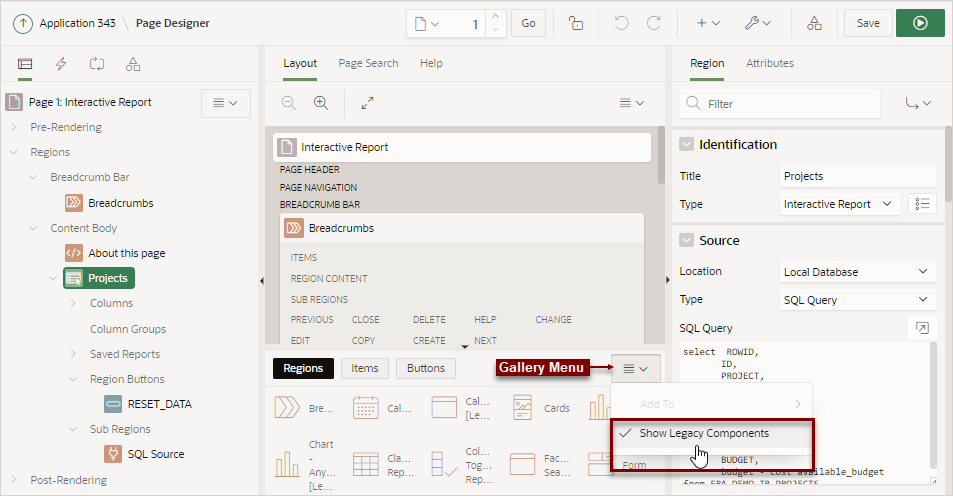The image size is (953, 496).
Task: Increment page number with up stepper
Action: click(x=495, y=17)
